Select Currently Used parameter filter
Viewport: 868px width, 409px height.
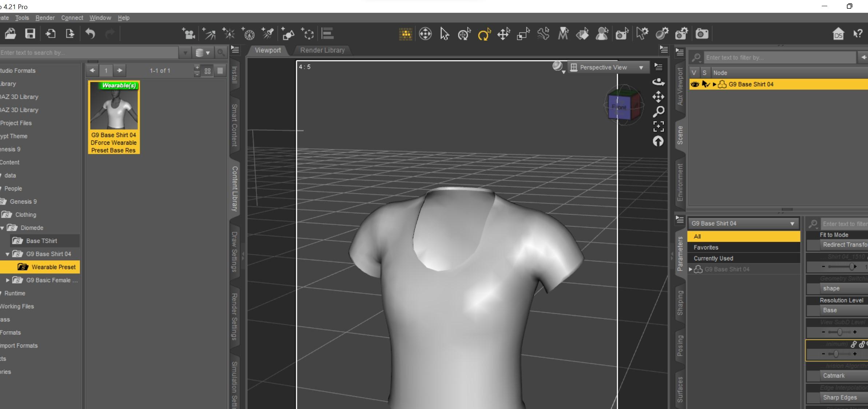point(713,258)
